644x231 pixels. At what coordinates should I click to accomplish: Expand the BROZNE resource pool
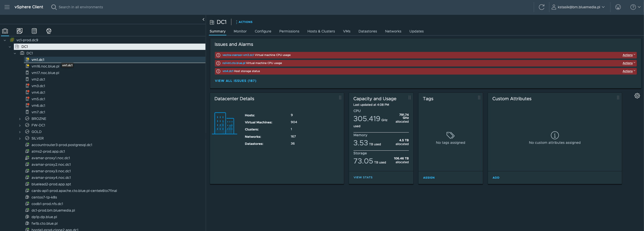[x=20, y=119]
